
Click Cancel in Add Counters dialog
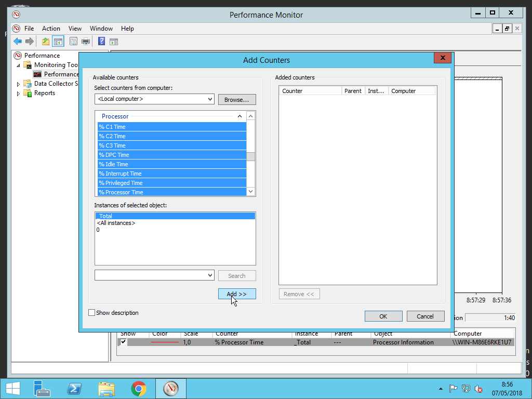[x=425, y=316]
